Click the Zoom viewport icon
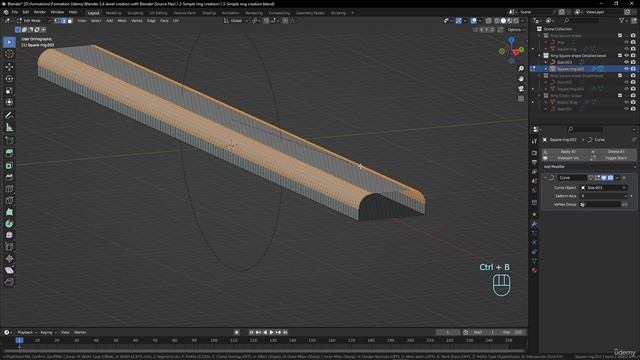 [521, 69]
